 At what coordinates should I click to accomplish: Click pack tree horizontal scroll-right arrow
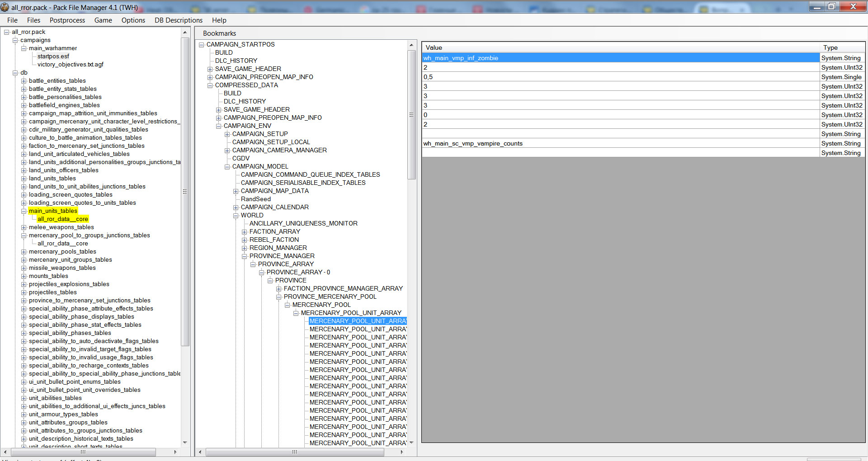[175, 452]
